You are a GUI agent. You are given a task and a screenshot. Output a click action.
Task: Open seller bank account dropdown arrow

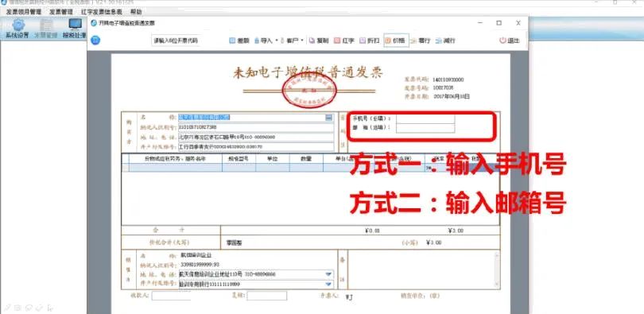328,284
